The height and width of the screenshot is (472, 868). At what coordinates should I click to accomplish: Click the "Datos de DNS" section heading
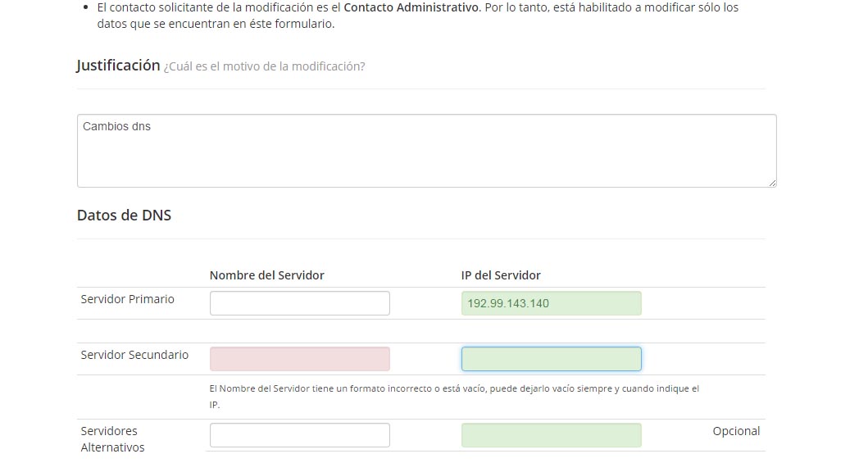pos(124,216)
